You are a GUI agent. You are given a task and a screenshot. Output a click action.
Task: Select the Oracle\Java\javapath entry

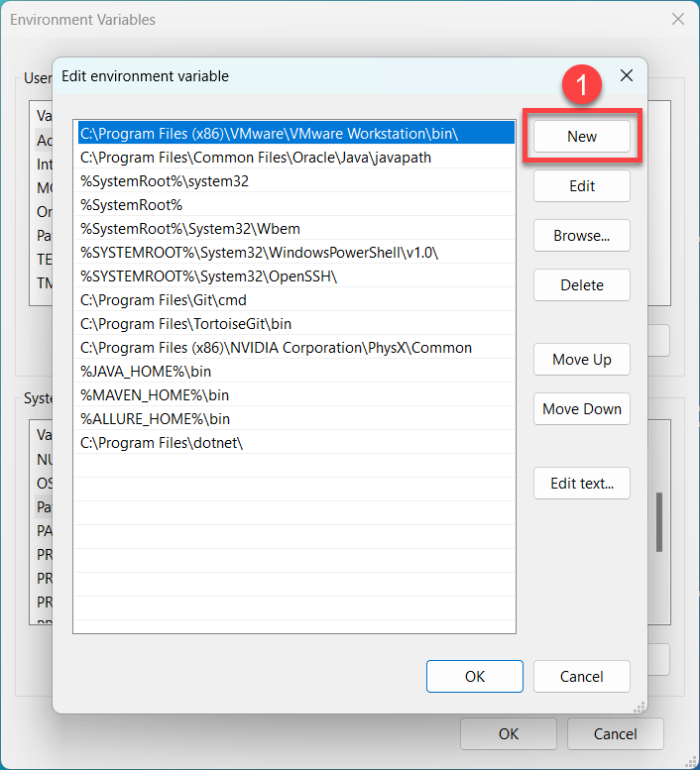(x=296, y=158)
